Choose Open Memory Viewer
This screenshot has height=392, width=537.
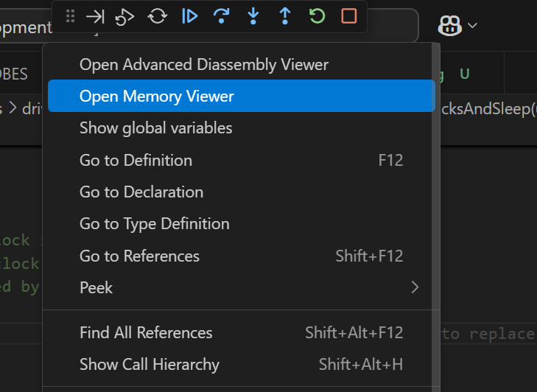click(x=157, y=97)
